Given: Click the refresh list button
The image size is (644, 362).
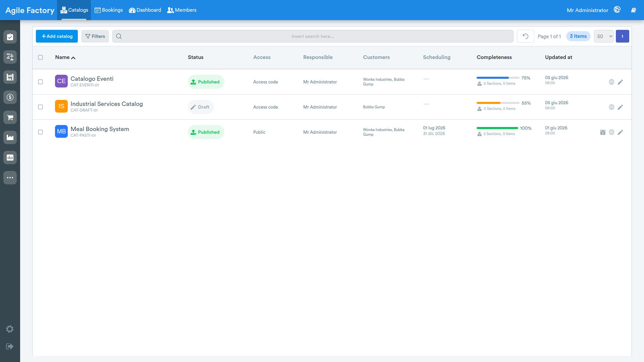Looking at the screenshot, I should click(x=525, y=36).
